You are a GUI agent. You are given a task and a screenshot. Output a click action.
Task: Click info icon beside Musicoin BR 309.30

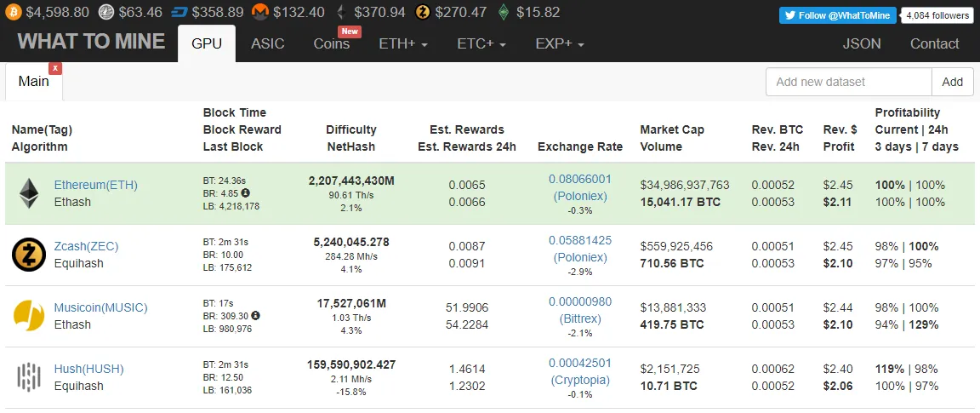(x=255, y=316)
